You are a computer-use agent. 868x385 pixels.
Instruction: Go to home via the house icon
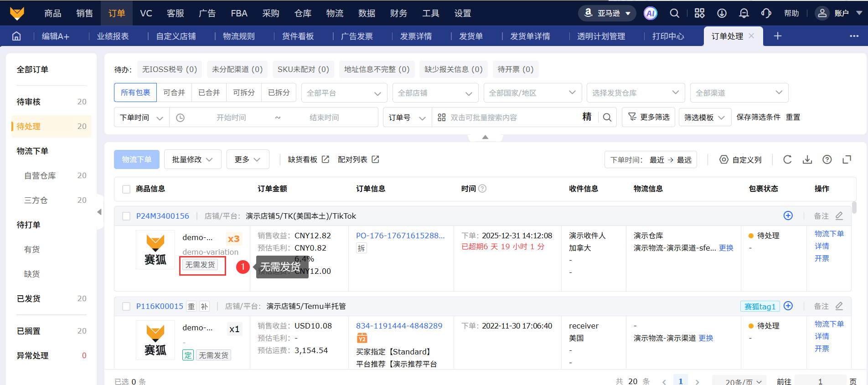[16, 36]
